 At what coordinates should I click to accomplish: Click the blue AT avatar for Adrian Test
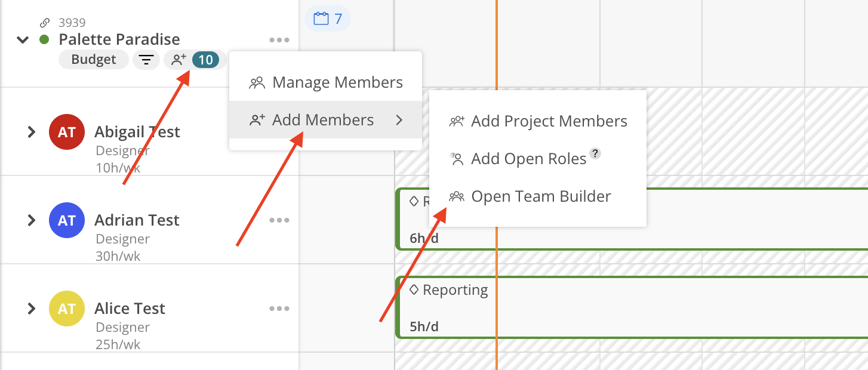66,220
